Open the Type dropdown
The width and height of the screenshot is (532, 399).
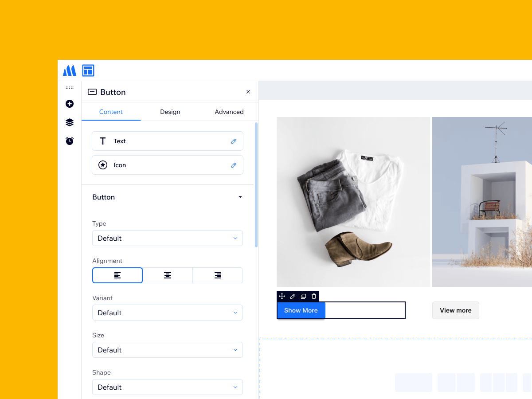coord(168,238)
